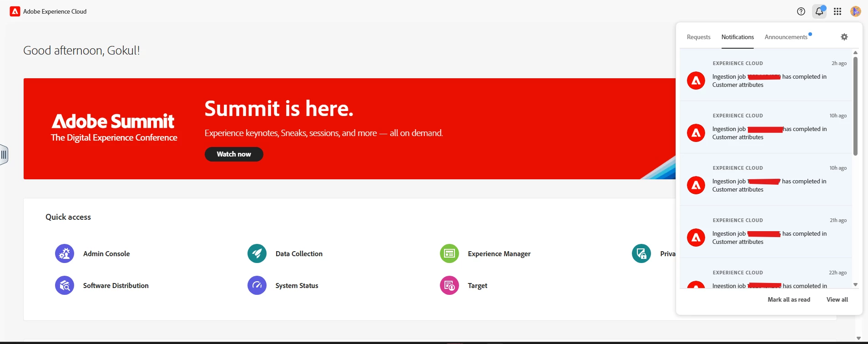868x344 pixels.
Task: Click the Data Collection icon
Action: click(x=257, y=253)
